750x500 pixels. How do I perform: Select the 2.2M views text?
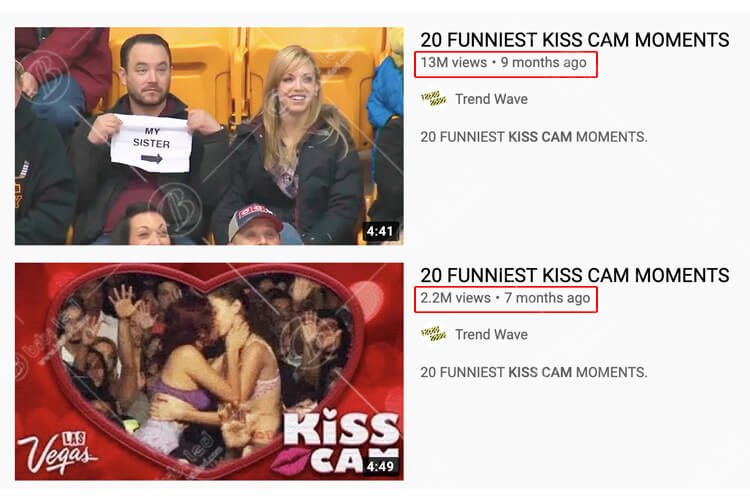tap(455, 298)
